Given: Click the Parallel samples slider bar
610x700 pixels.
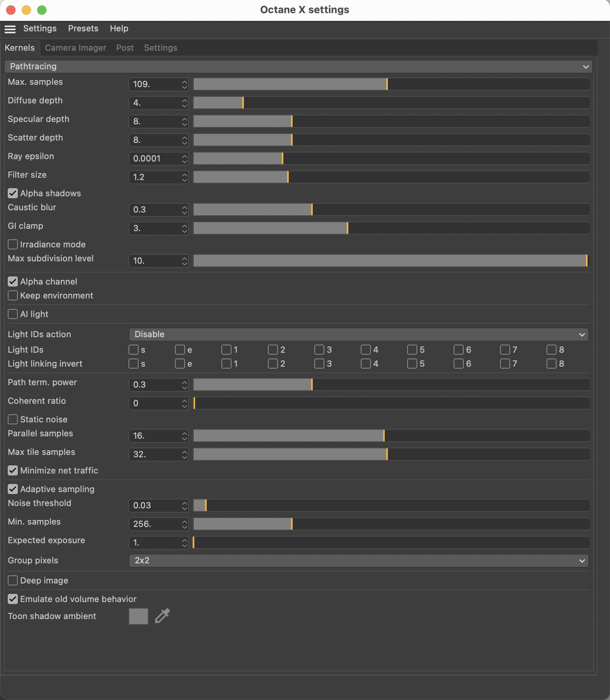Looking at the screenshot, I should tap(392, 436).
